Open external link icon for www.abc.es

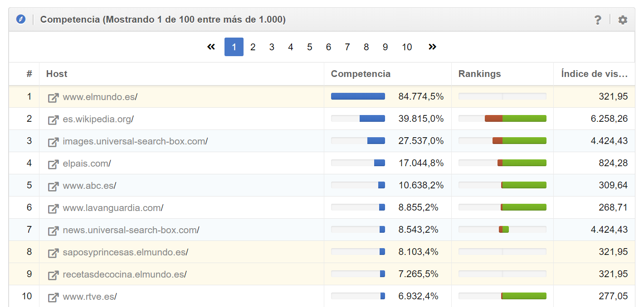coord(54,186)
